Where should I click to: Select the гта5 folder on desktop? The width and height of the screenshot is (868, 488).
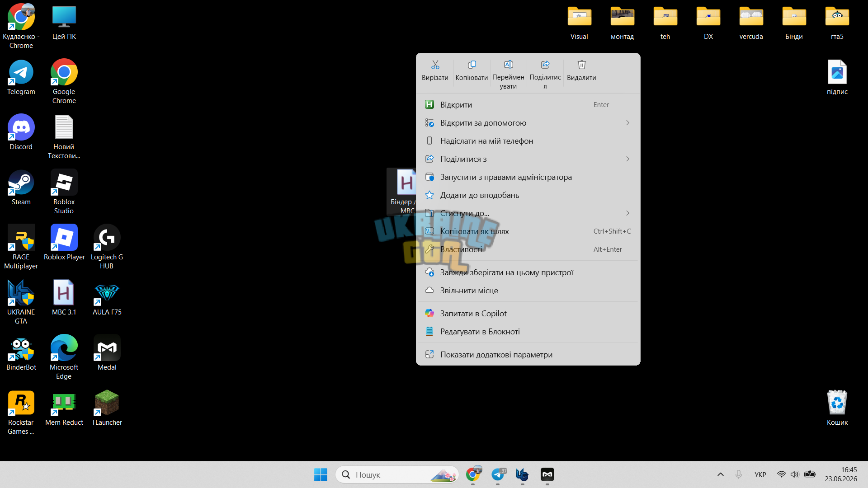click(x=837, y=23)
